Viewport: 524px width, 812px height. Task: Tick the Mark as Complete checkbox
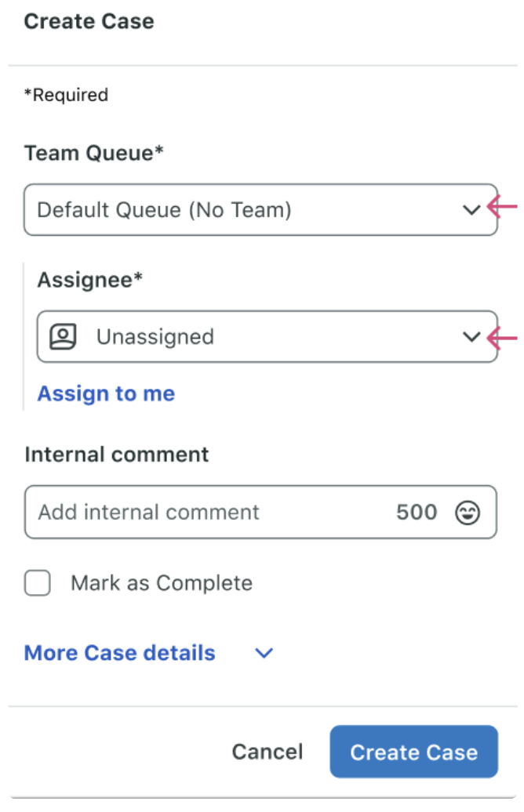pyautogui.click(x=38, y=583)
